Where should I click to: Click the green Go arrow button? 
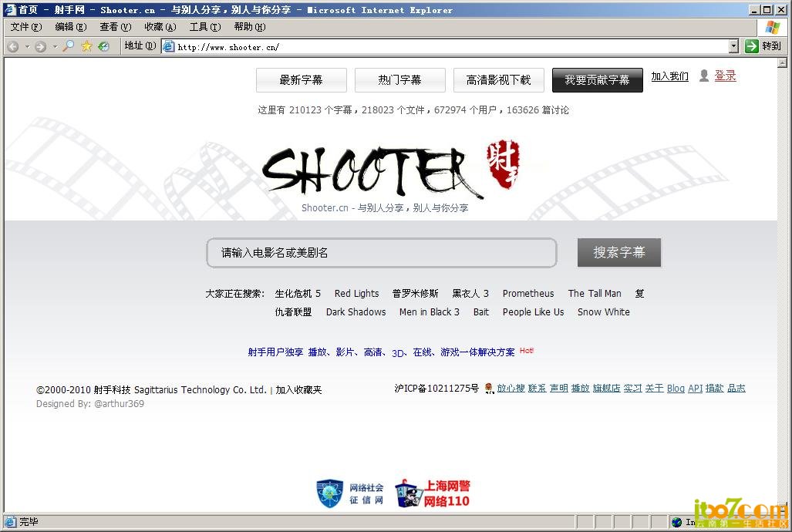pyautogui.click(x=752, y=46)
